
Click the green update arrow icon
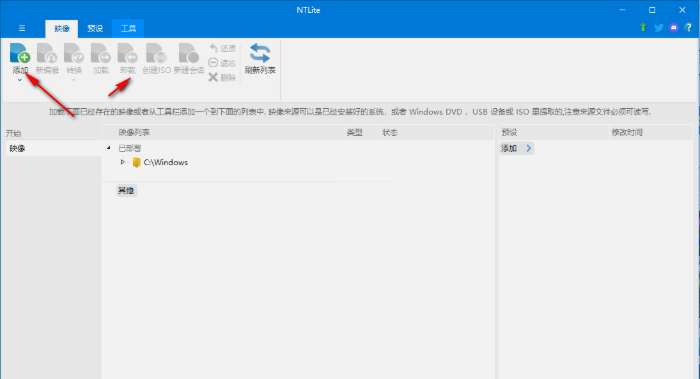click(643, 28)
